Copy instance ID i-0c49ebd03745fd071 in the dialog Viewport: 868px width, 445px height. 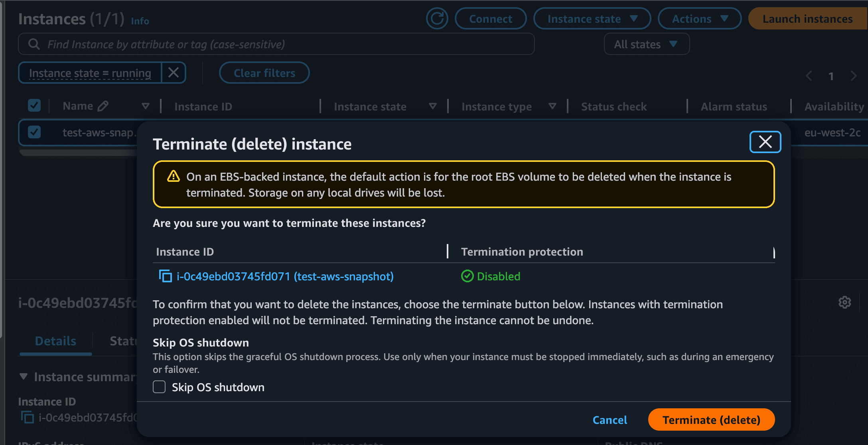(x=165, y=276)
